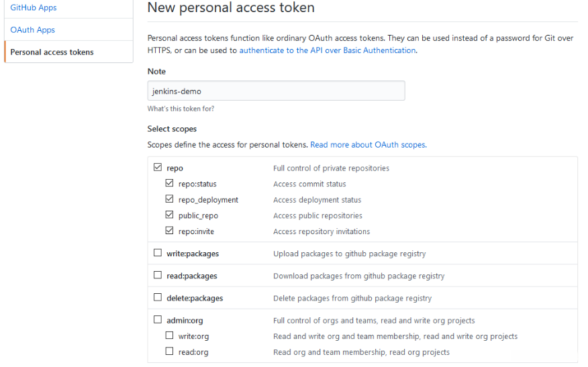588x367 pixels.
Task: Check the write:org checkbox
Action: tap(170, 336)
